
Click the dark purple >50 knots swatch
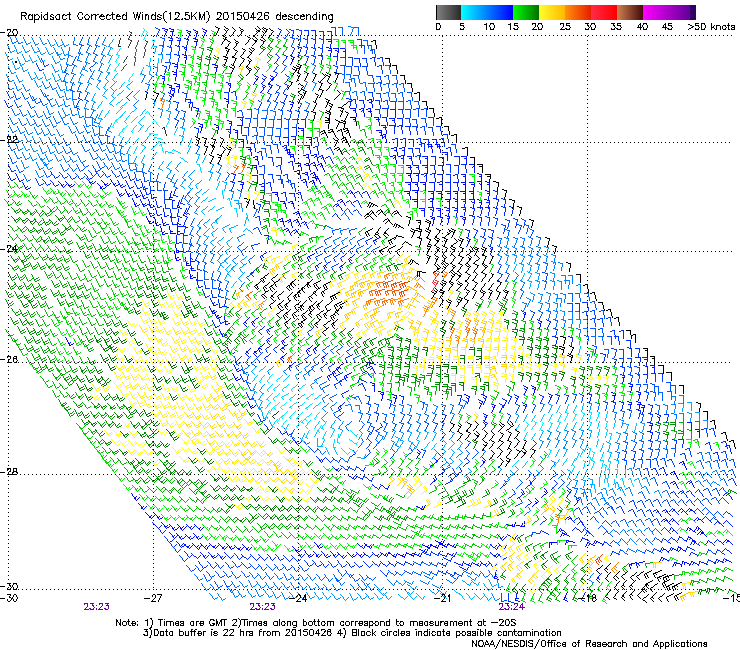[x=692, y=12]
